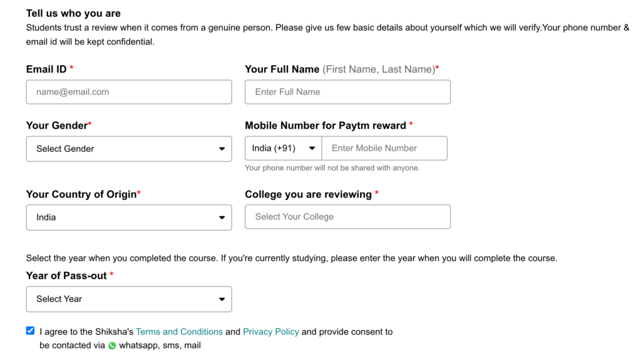The image size is (641, 364).
Task: Click the Select Year dropdown arrow
Action: click(222, 300)
